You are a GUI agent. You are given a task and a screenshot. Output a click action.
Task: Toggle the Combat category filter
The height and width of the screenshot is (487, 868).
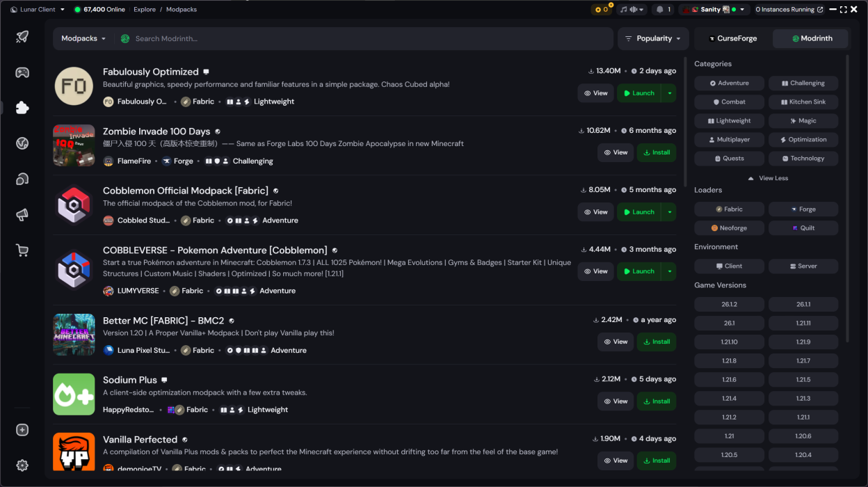(x=729, y=102)
